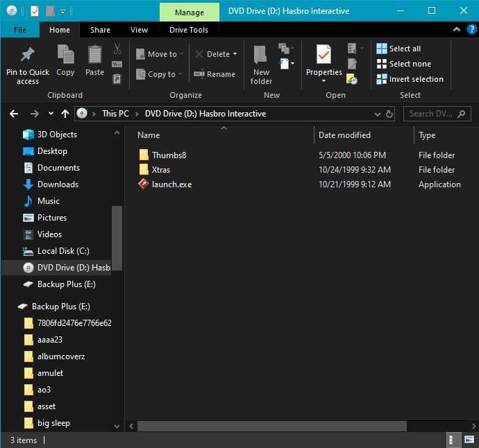Click the drive system icon in title bar

coord(12,11)
